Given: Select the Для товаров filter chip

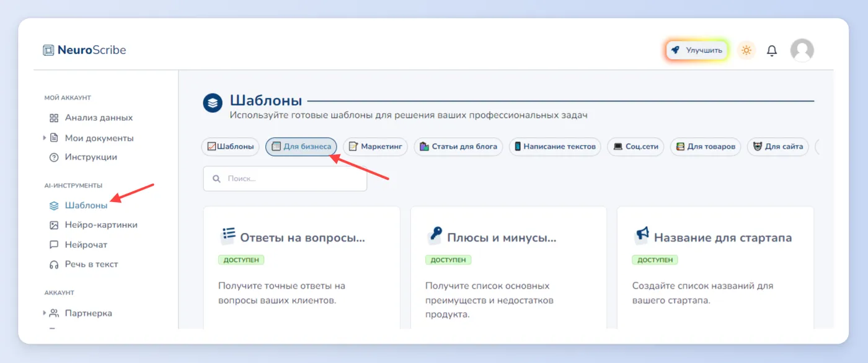Looking at the screenshot, I should pyautogui.click(x=706, y=147).
